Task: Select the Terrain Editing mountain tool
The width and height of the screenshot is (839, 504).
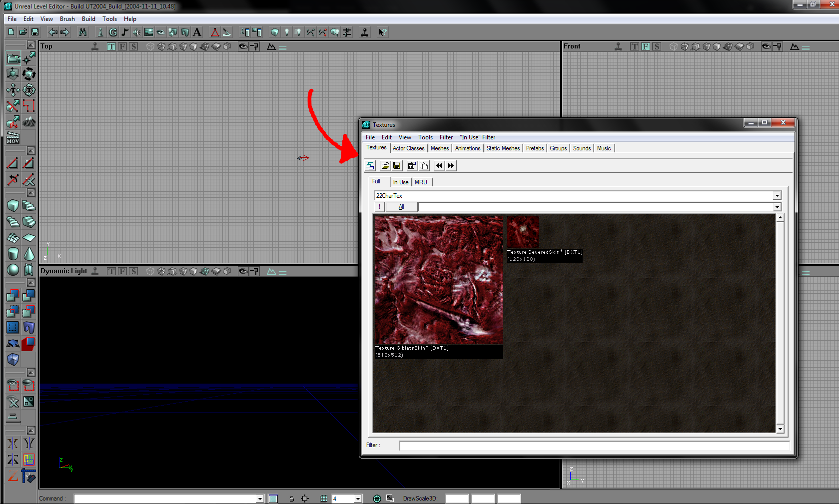Action: pos(29,122)
